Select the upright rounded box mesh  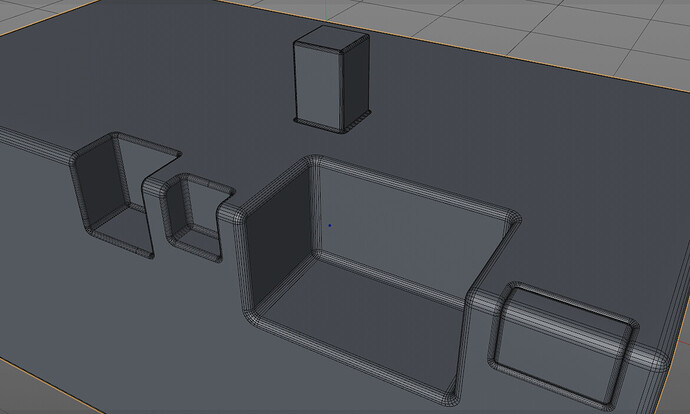(332, 79)
